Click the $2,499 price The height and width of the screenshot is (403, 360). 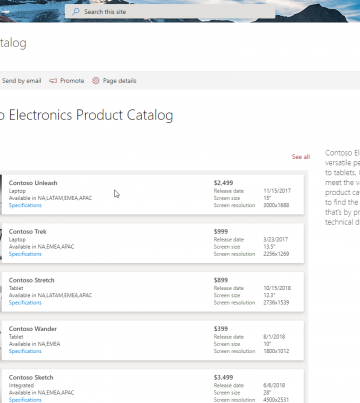click(x=223, y=183)
